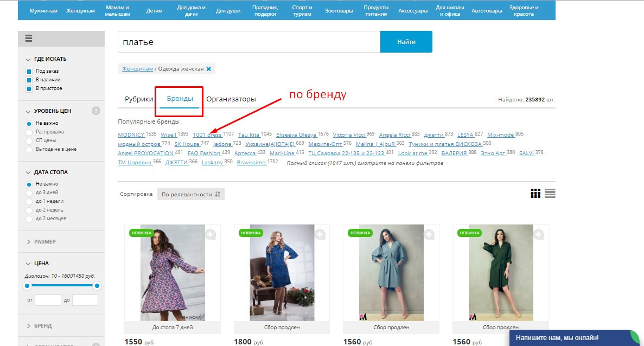Select 'до 1 недели' stop date
The image size is (644, 346).
coord(29,202)
